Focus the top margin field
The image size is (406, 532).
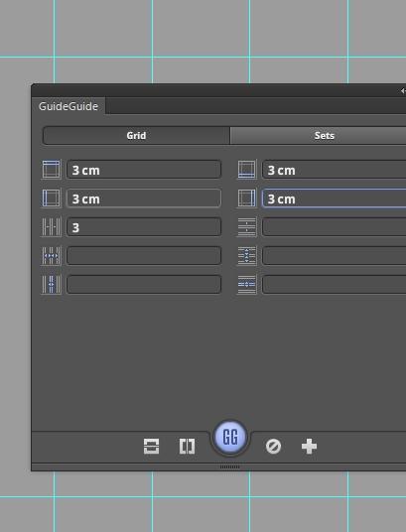coord(144,170)
